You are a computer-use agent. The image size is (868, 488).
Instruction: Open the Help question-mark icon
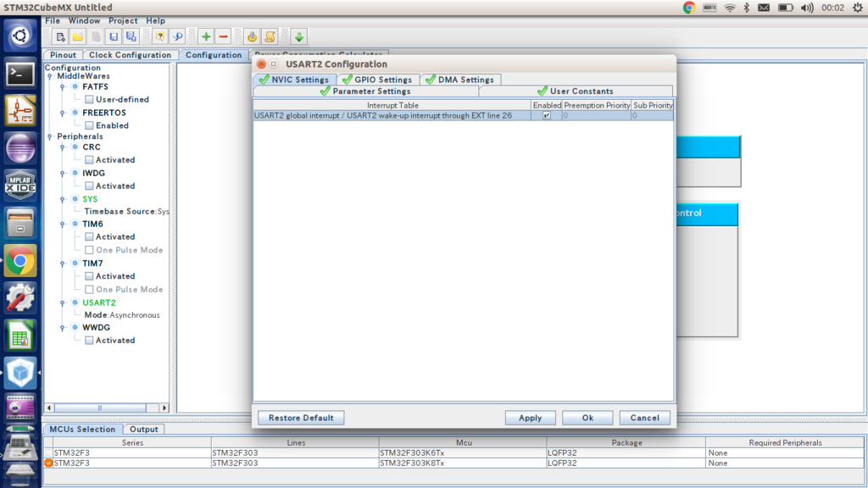pyautogui.click(x=160, y=37)
